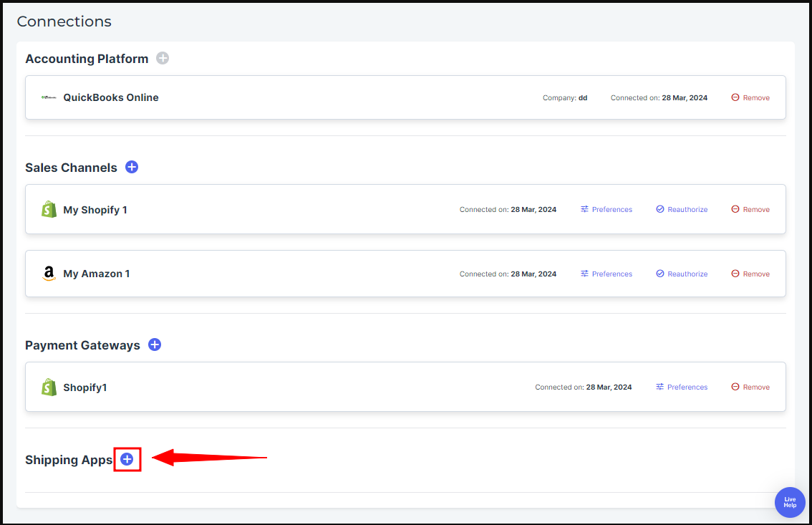Image resolution: width=812 pixels, height=525 pixels.
Task: Reauthorize the My Amazon 1 channel
Action: [x=682, y=274]
